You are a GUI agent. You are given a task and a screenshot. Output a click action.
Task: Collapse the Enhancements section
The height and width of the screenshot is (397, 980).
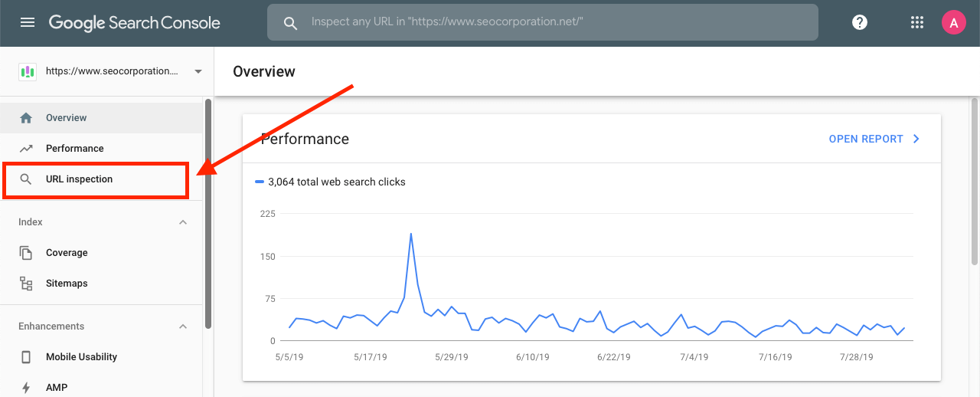click(x=183, y=326)
